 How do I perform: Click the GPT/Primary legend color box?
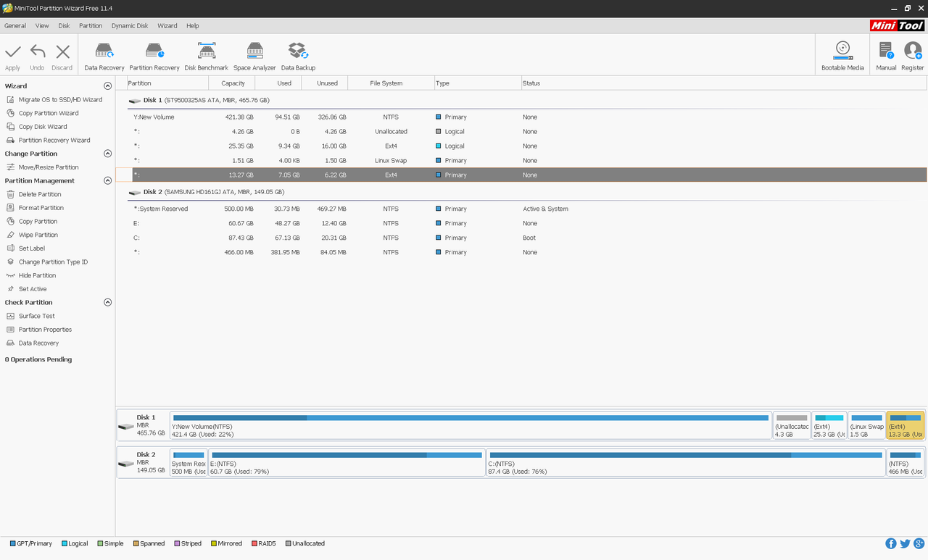point(13,543)
